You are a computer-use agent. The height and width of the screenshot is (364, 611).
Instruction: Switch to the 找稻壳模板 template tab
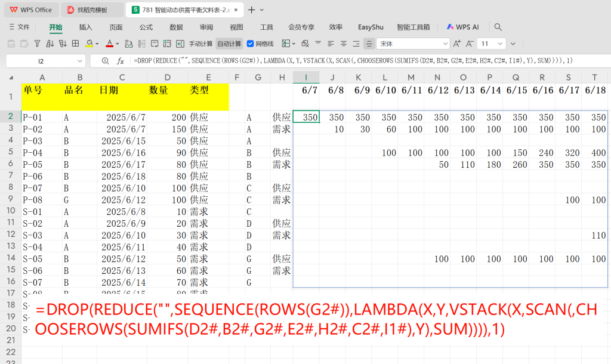tap(92, 10)
